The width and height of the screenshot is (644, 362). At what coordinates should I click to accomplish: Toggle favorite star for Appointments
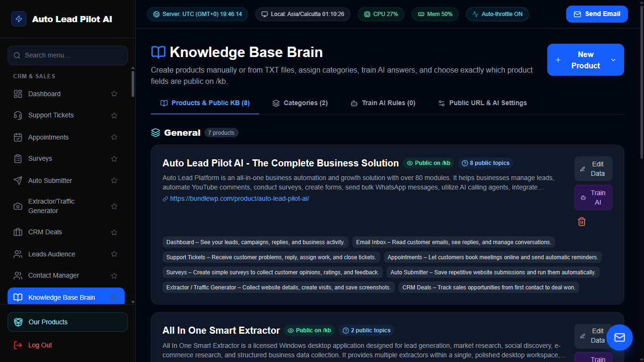(x=114, y=137)
